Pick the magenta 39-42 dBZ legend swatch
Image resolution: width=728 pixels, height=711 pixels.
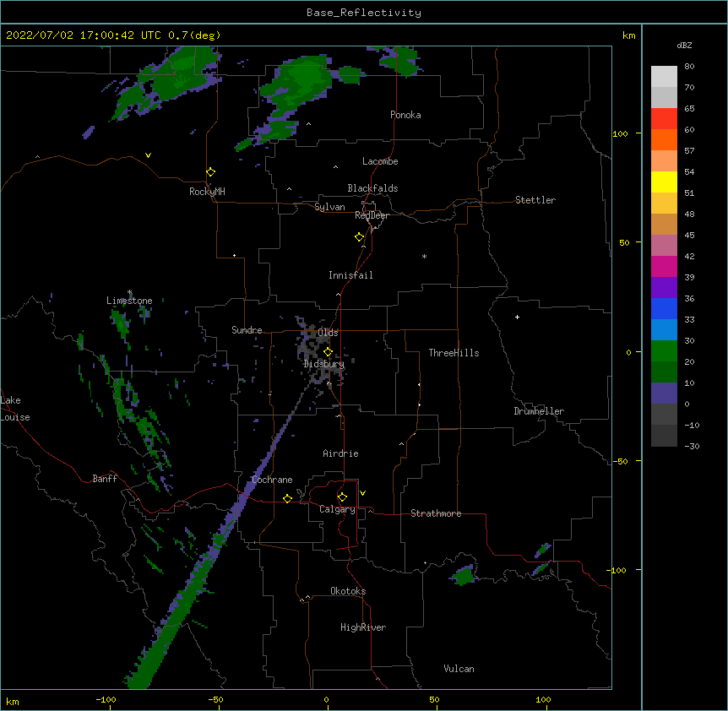coord(664,266)
